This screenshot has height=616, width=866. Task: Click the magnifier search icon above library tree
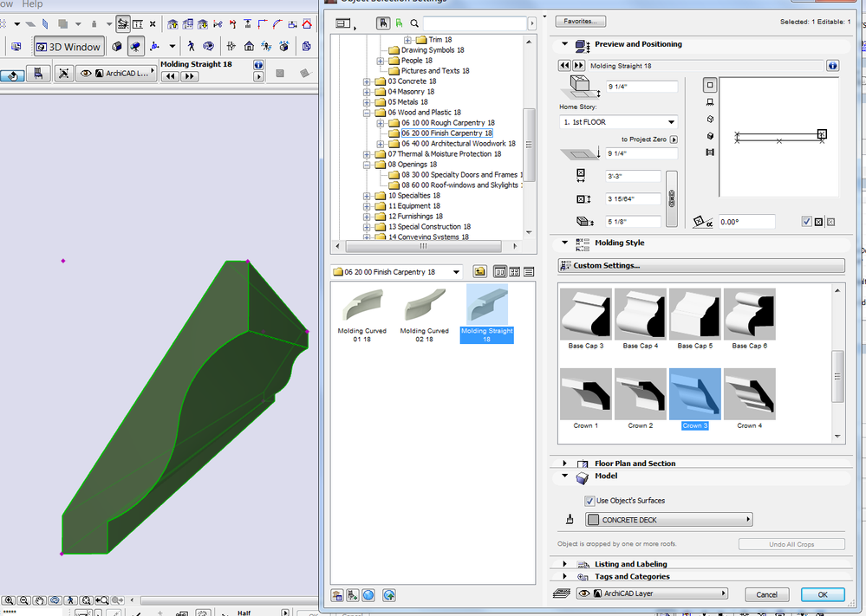[x=414, y=24]
